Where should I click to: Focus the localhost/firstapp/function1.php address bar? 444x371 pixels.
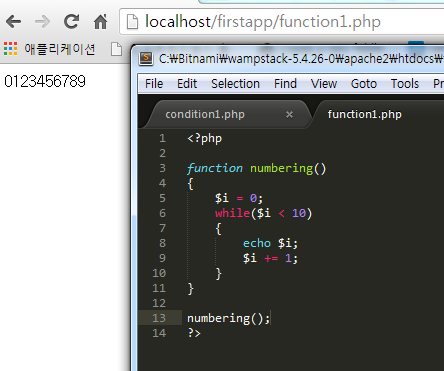click(282, 22)
